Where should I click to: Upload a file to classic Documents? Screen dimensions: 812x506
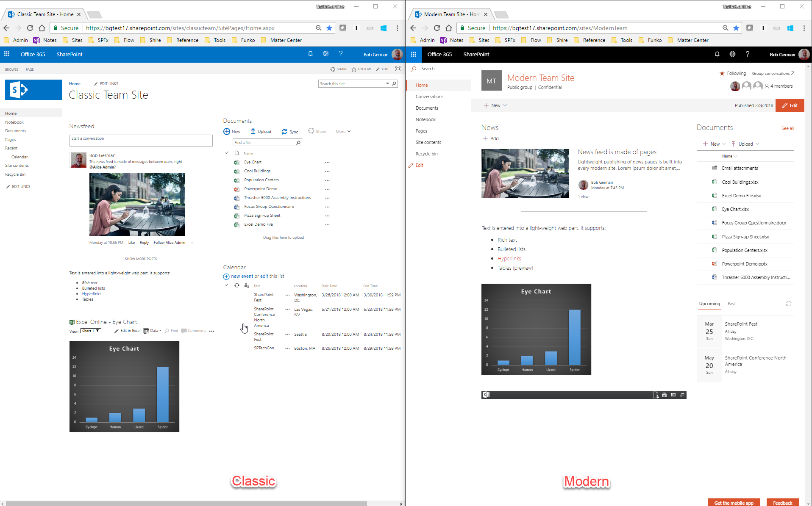pos(261,132)
